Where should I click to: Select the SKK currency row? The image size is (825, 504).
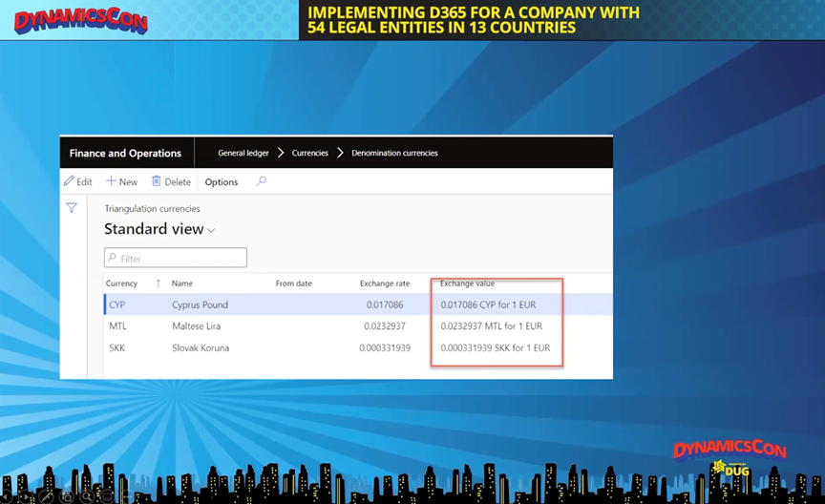[117, 348]
